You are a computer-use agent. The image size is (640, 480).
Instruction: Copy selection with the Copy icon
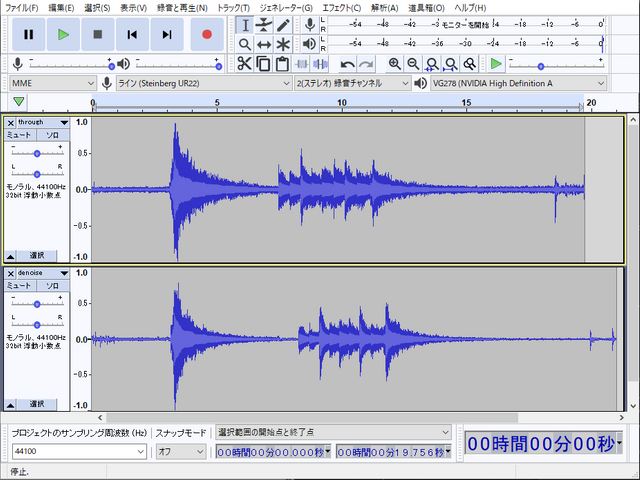click(x=263, y=64)
